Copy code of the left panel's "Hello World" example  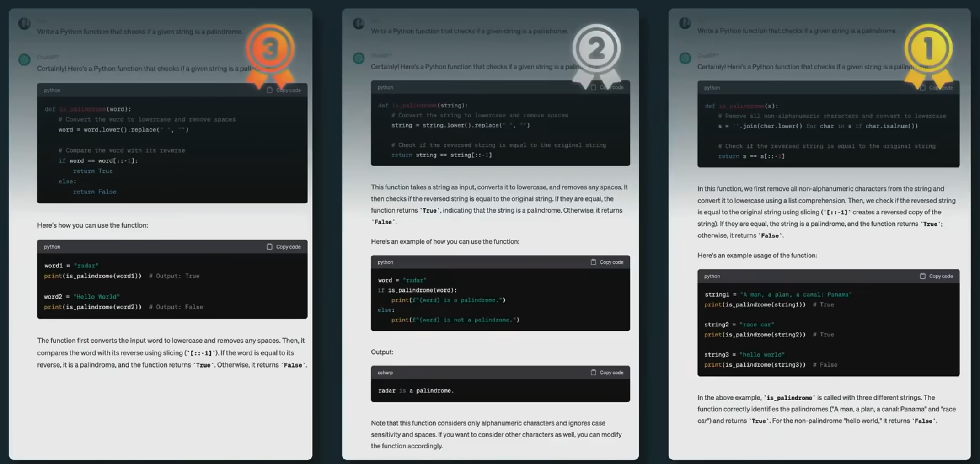[284, 247]
